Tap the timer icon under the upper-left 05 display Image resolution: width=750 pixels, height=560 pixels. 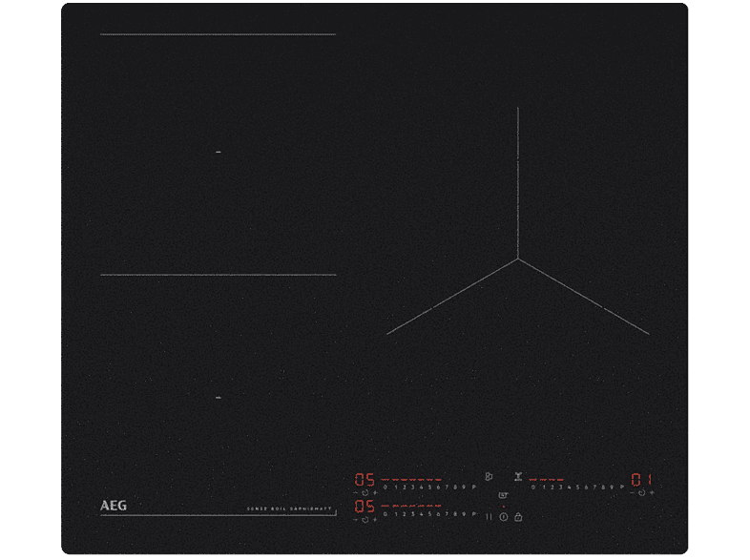(x=364, y=492)
